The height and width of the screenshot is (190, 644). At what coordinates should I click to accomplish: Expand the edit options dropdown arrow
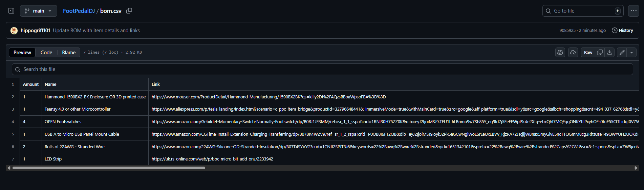tap(631, 53)
